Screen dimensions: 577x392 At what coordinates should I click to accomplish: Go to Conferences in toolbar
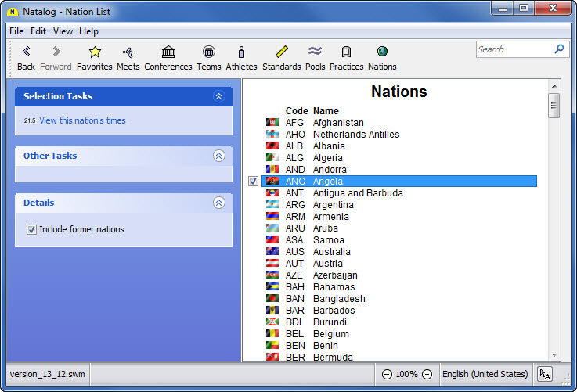[x=168, y=52]
